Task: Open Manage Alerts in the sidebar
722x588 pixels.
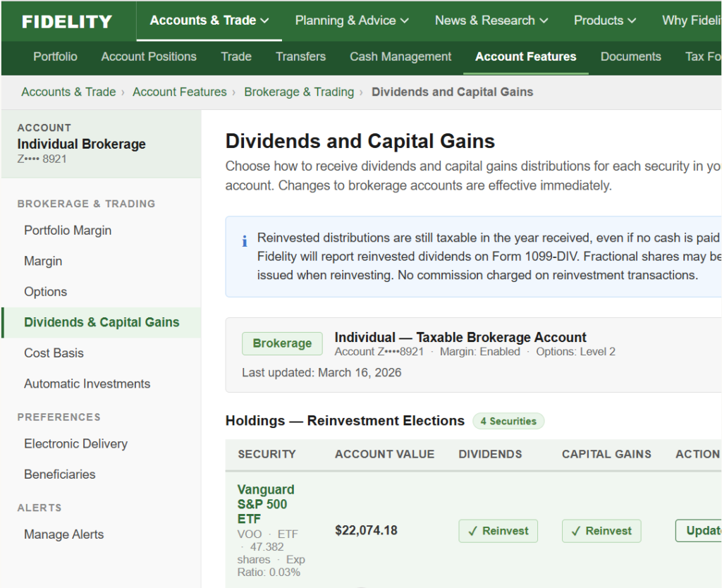Action: coord(63,534)
